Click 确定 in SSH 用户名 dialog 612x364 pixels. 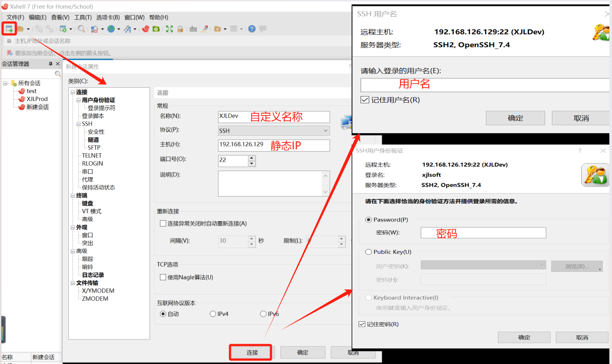515,118
